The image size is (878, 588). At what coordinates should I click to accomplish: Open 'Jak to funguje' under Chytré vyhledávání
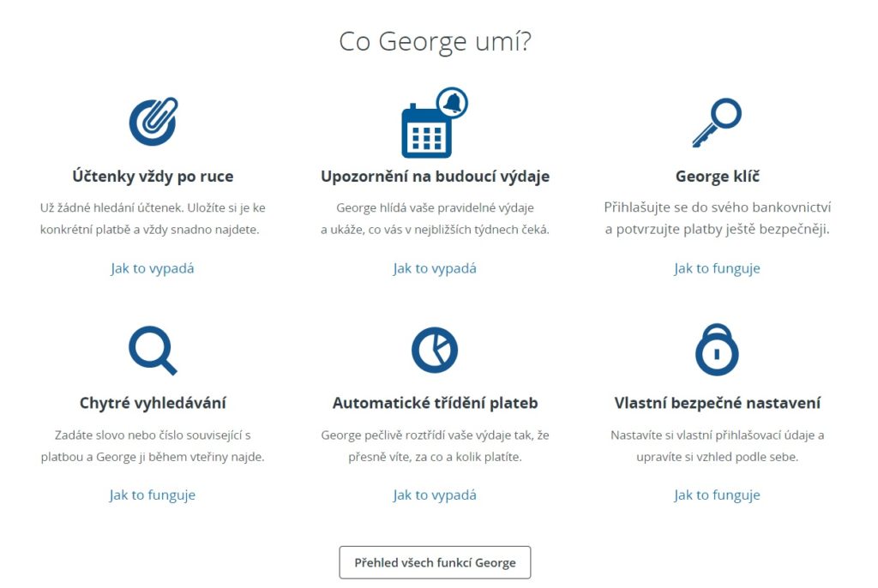coord(153,495)
